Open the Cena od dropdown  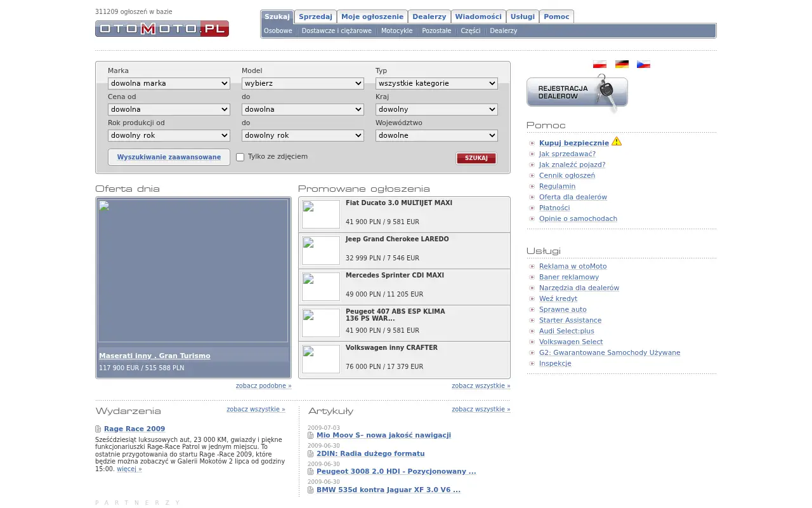pyautogui.click(x=169, y=109)
